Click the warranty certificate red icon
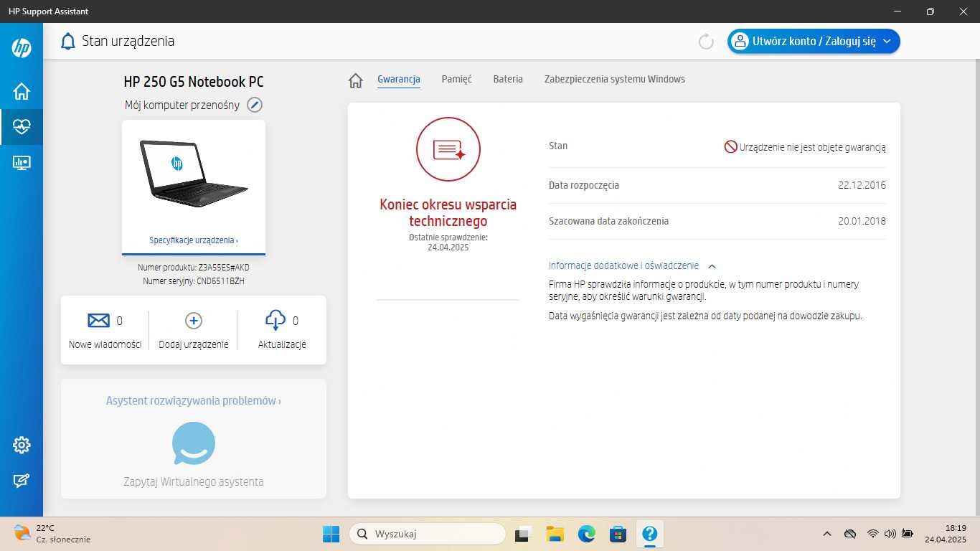980x551 pixels. click(448, 149)
